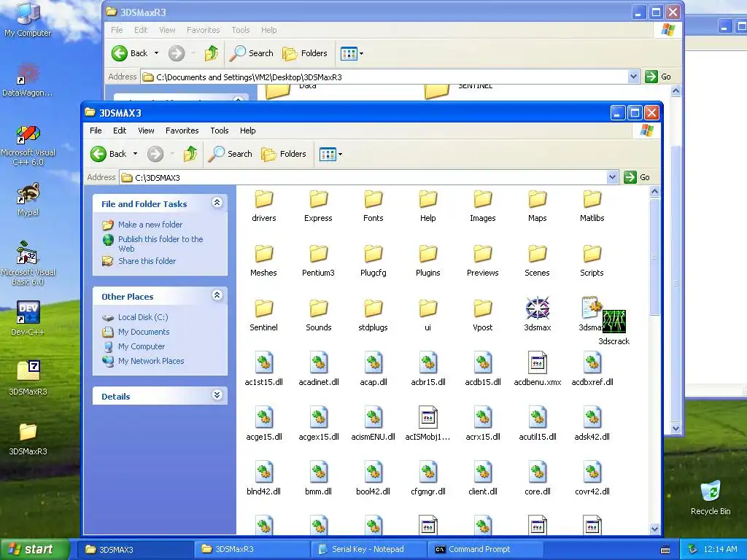Select the stdplugs folder
Image resolution: width=747 pixels, height=560 pixels.
[x=373, y=315]
